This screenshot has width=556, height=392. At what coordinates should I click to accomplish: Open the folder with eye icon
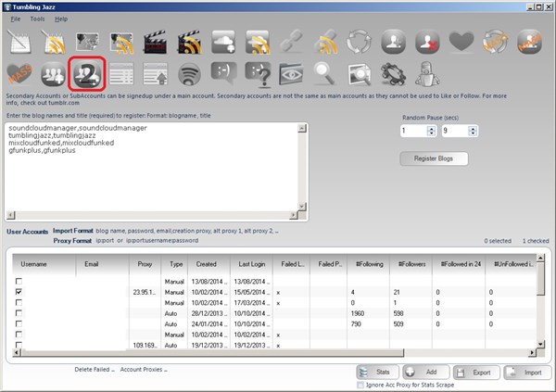[x=291, y=74]
